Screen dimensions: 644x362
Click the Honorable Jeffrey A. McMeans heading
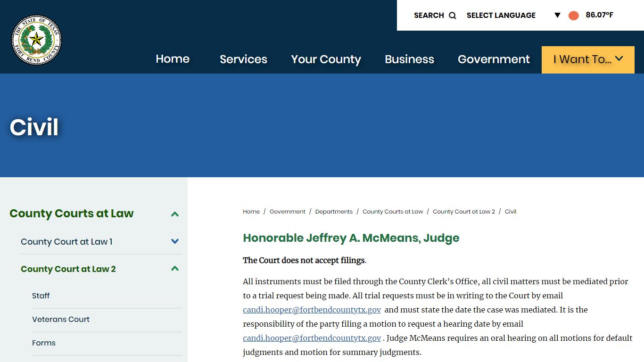351,238
